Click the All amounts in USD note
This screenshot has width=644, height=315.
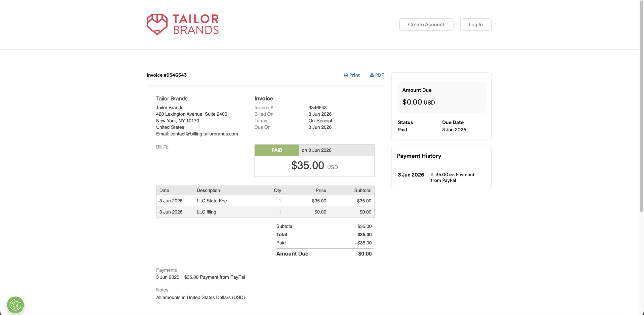pos(200,297)
